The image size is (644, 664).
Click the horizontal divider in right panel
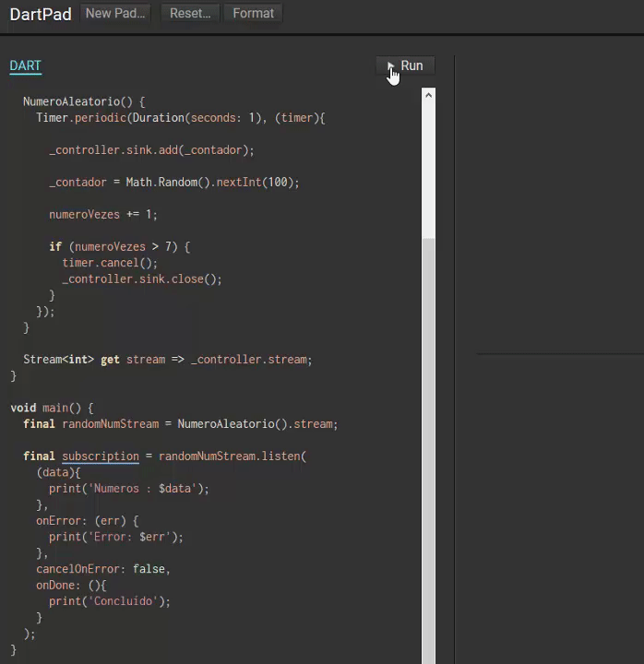point(559,353)
